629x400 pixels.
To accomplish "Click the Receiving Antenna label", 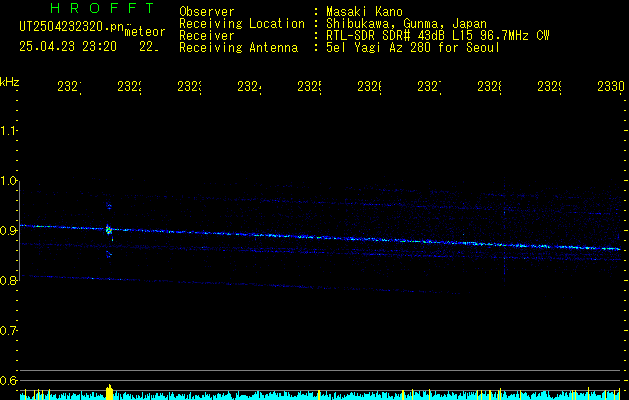I will point(238,48).
